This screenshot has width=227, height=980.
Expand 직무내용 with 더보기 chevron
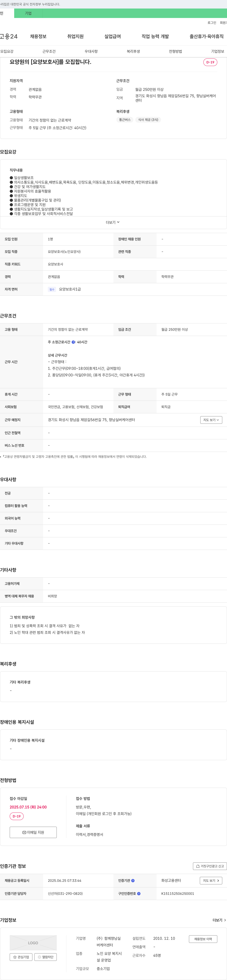113,222
